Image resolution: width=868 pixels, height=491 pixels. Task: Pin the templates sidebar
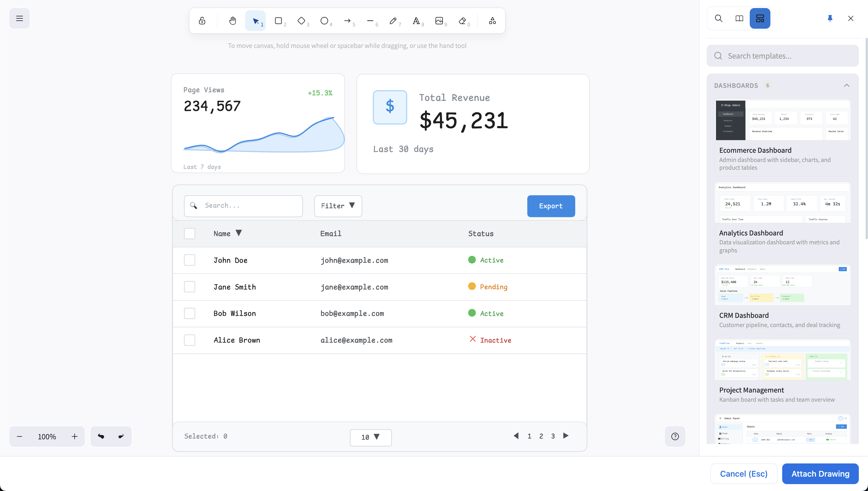click(830, 18)
